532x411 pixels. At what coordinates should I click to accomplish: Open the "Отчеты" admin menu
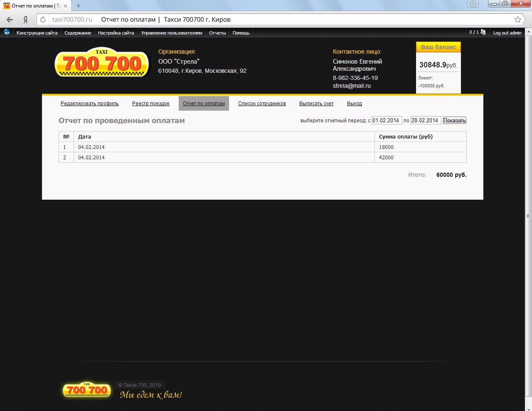coord(217,33)
